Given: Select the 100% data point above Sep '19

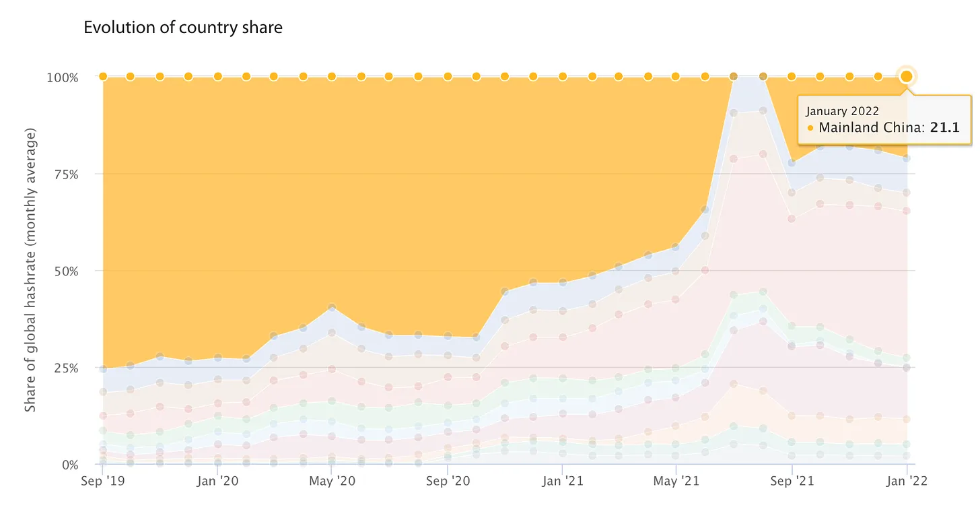Looking at the screenshot, I should point(103,76).
